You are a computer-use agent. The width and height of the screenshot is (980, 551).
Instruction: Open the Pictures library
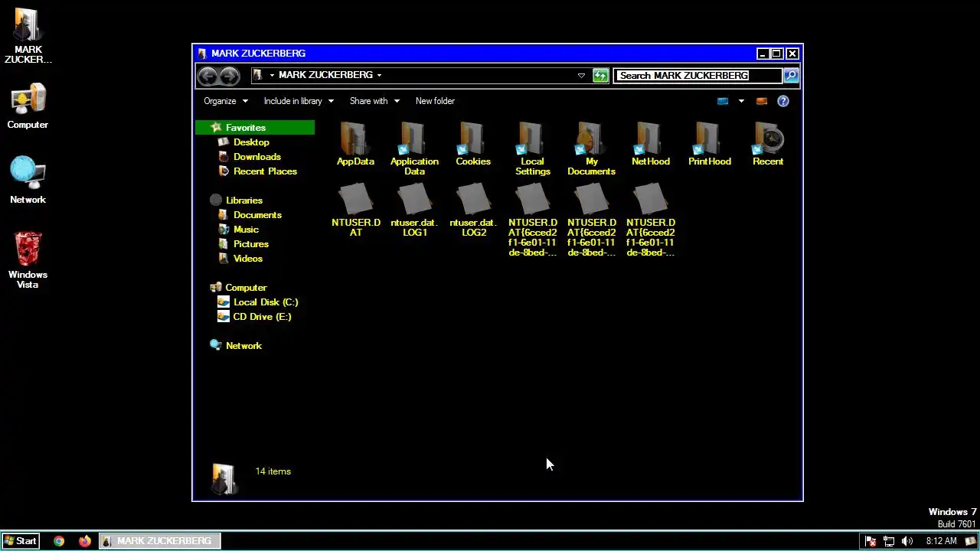click(250, 244)
